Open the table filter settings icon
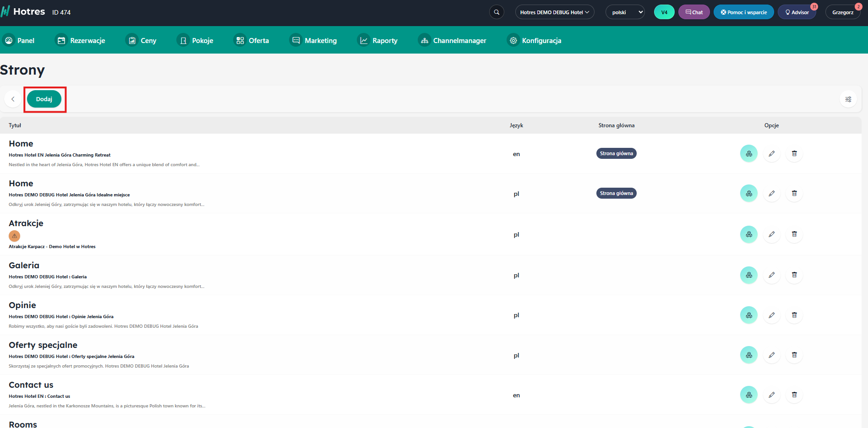 848,99
